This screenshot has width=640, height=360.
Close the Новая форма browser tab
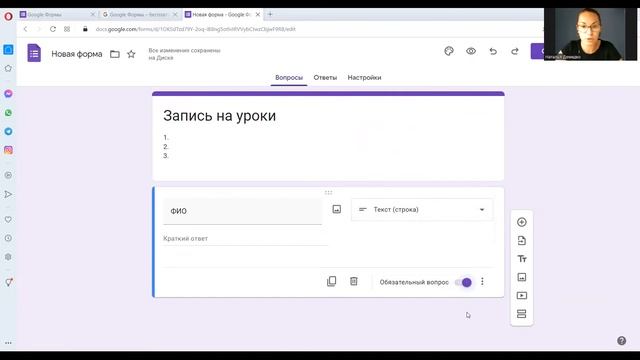tap(258, 15)
